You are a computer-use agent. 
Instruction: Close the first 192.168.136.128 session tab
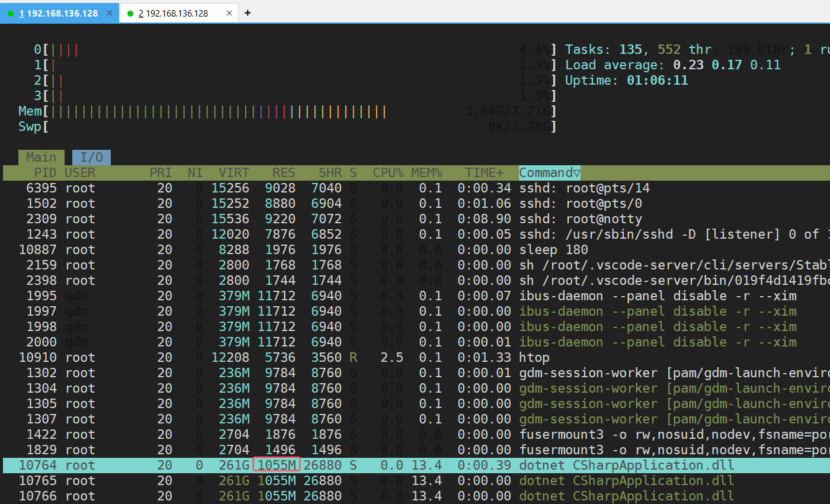[110, 13]
